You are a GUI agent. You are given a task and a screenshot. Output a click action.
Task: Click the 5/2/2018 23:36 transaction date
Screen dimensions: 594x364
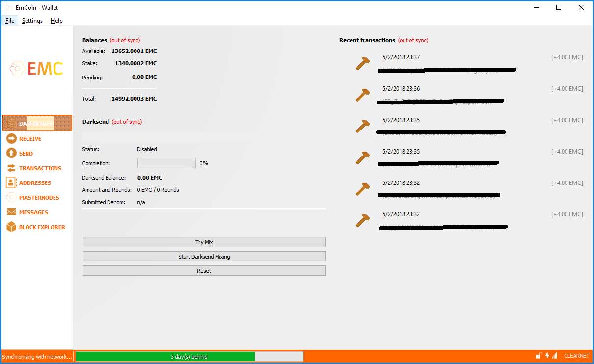tap(401, 89)
